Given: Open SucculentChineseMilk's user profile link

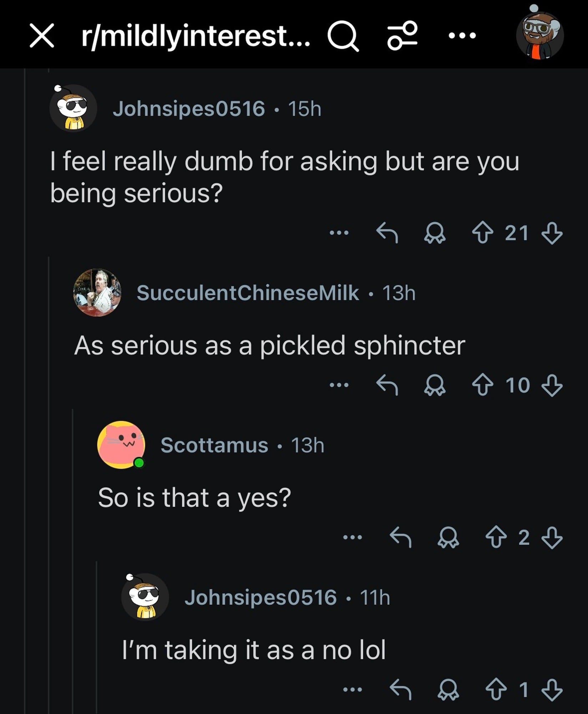Looking at the screenshot, I should pos(248,293).
